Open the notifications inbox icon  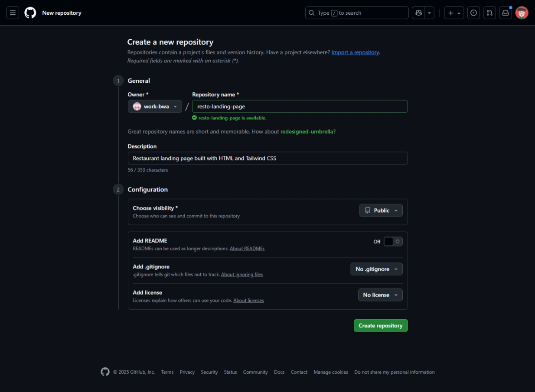tap(505, 13)
